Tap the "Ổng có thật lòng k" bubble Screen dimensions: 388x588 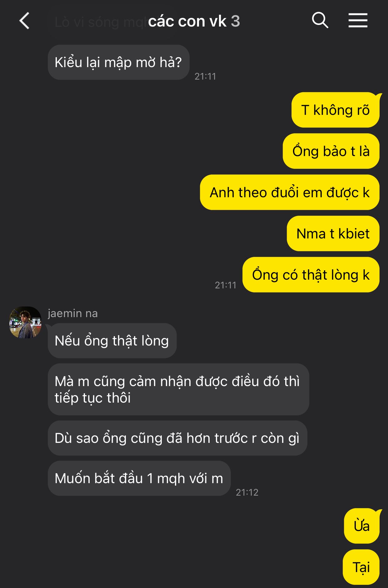pyautogui.click(x=311, y=275)
